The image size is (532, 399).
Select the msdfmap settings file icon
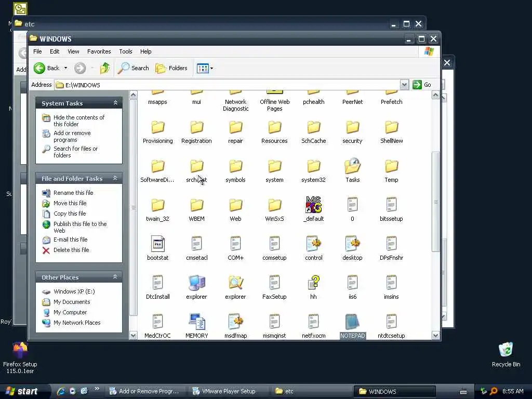235,322
